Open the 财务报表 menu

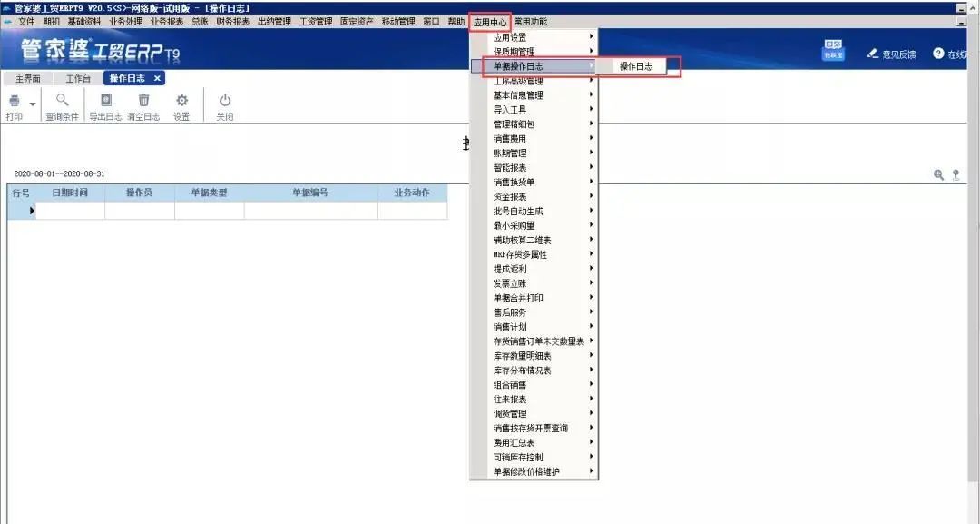[233, 21]
